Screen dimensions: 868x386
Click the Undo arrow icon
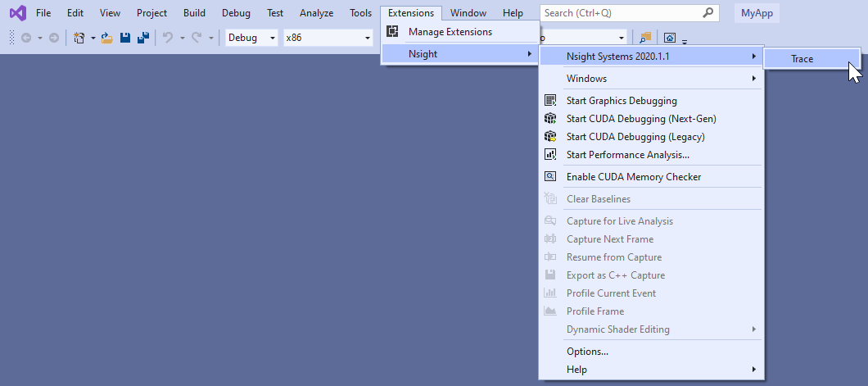168,38
